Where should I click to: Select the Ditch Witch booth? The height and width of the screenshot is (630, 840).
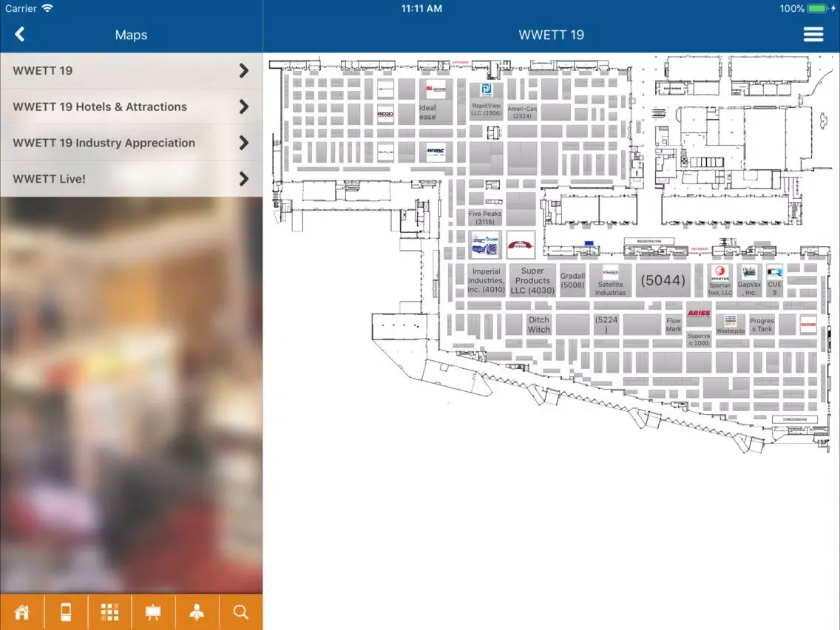coord(539,325)
